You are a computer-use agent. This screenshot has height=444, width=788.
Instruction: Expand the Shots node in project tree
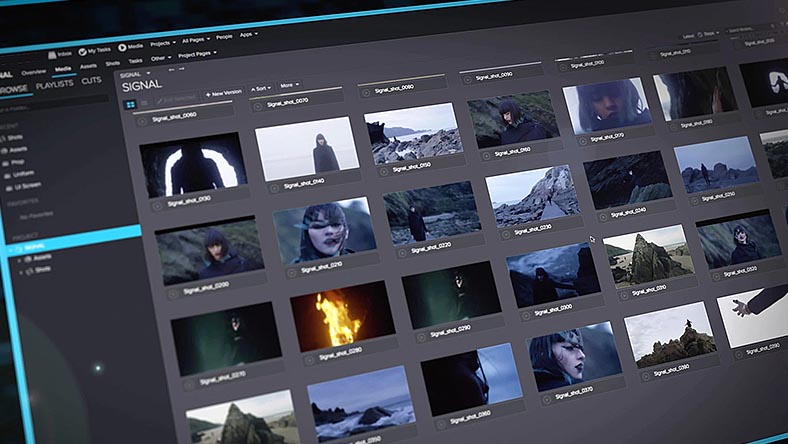tap(21, 272)
